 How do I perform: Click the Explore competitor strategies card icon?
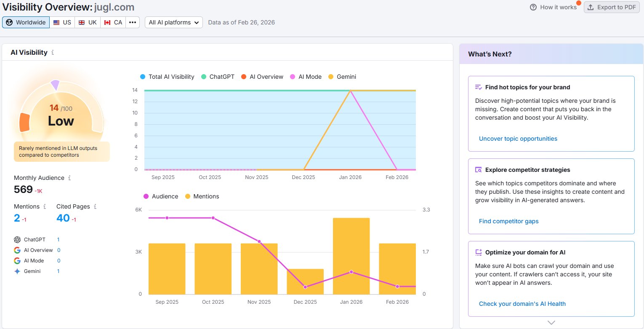click(479, 170)
